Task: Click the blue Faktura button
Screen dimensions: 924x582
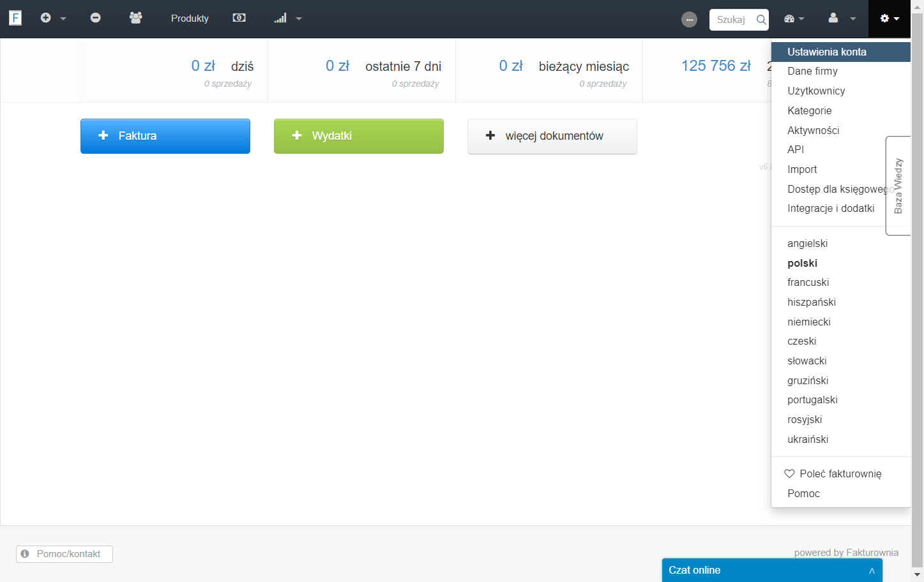Action: (165, 136)
